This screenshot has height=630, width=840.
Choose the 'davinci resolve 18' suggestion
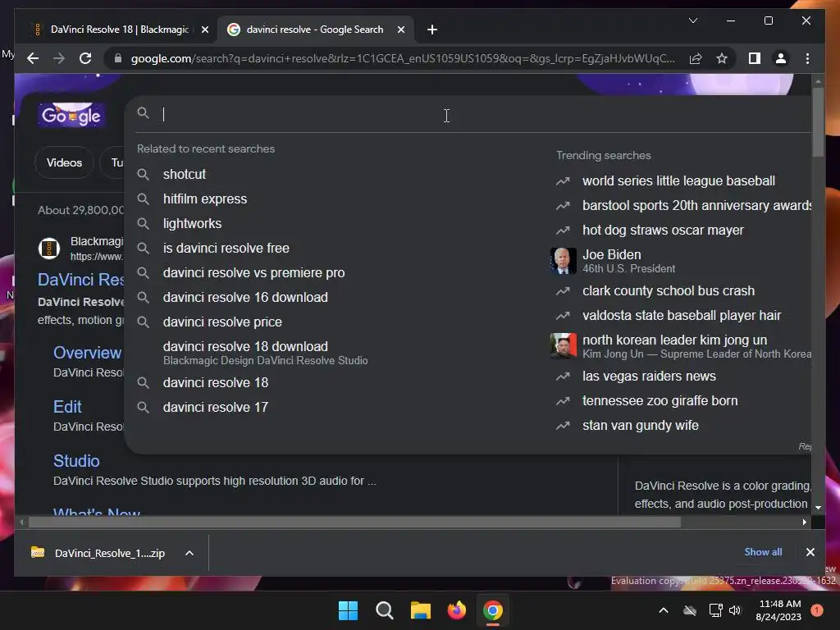pos(216,382)
